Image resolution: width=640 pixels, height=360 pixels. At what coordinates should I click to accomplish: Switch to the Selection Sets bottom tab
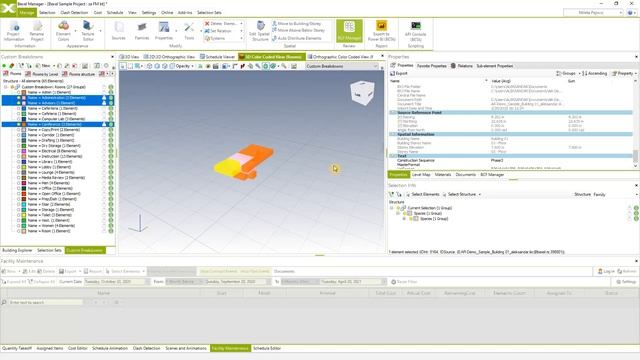point(49,250)
